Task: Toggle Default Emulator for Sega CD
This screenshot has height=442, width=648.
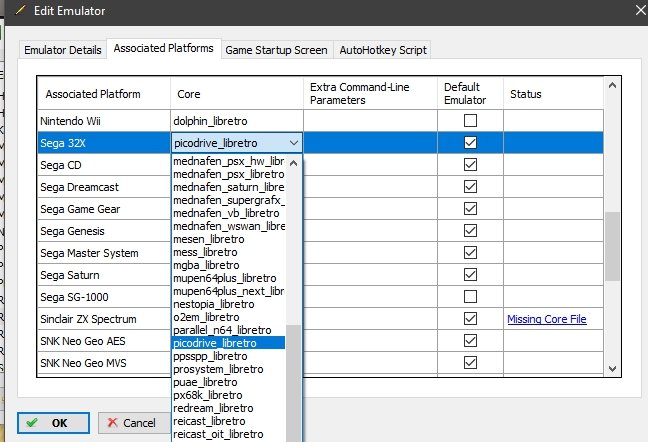Action: [470, 164]
